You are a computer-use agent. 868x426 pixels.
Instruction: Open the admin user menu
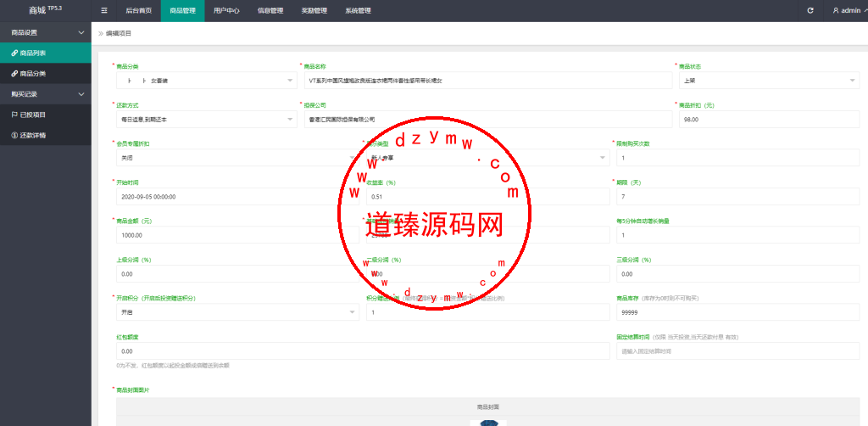[x=849, y=10]
